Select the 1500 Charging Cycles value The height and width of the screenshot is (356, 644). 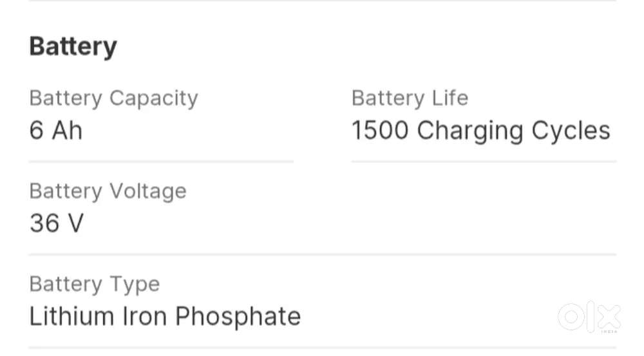coord(480,131)
